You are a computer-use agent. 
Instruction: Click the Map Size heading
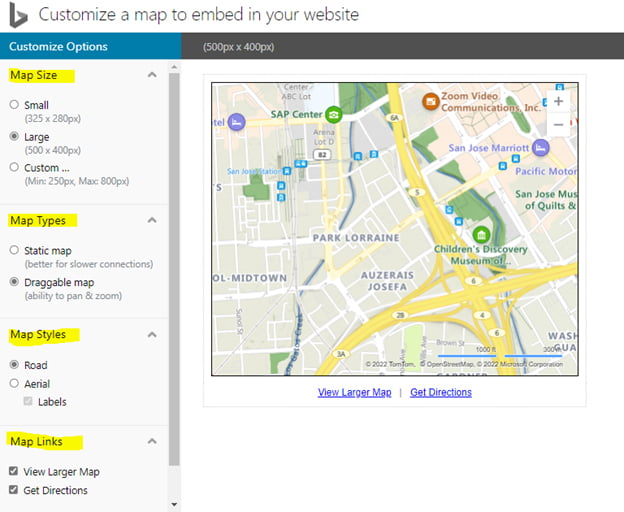pos(34,75)
